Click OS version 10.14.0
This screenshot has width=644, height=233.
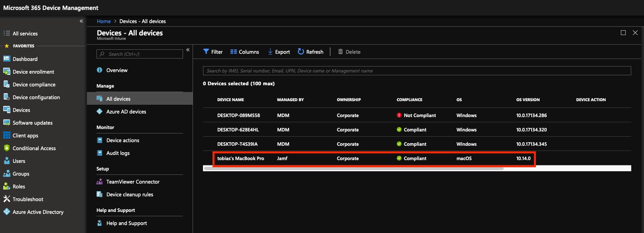[x=524, y=158]
